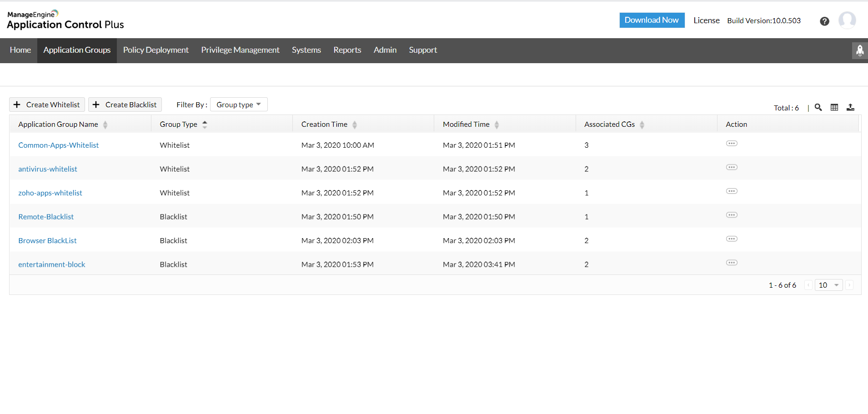The width and height of the screenshot is (868, 414).
Task: Expand the Group type filter dropdown
Action: tap(238, 105)
